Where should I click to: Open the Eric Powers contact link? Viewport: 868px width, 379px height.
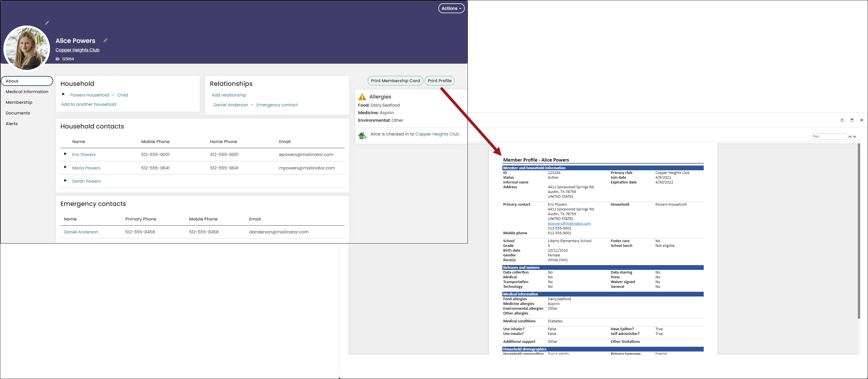[x=84, y=155]
